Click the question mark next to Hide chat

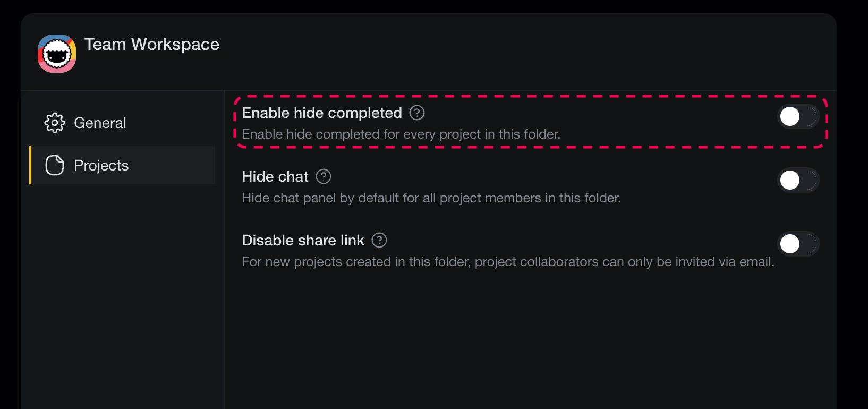[324, 176]
